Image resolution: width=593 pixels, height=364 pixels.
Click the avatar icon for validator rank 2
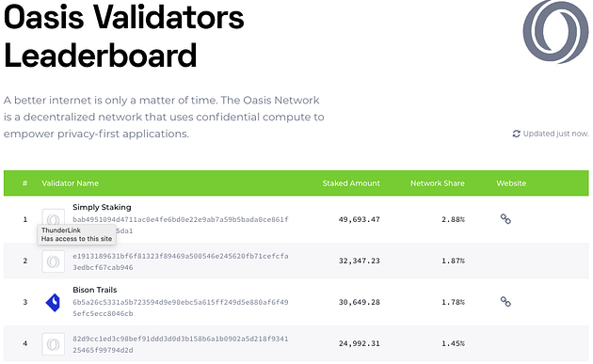[53, 261]
